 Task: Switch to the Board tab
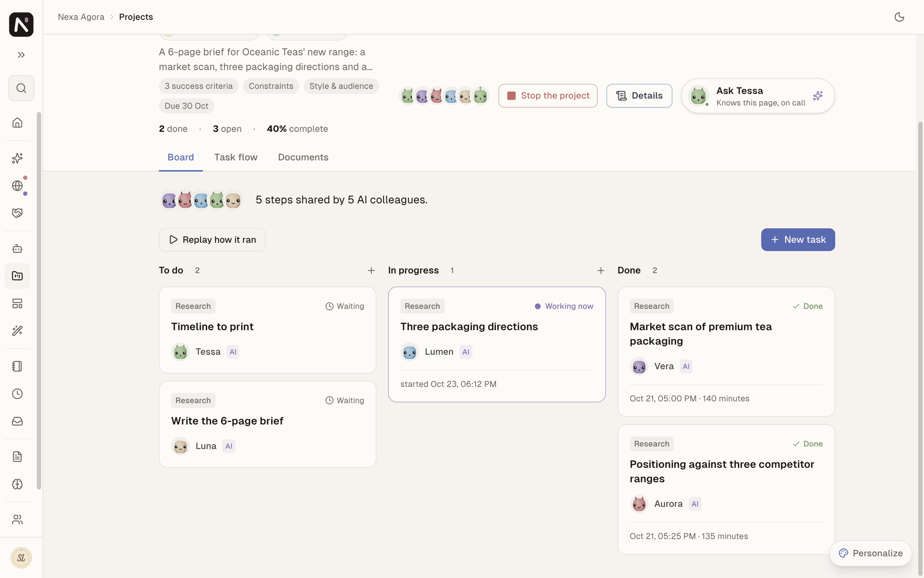coord(180,158)
